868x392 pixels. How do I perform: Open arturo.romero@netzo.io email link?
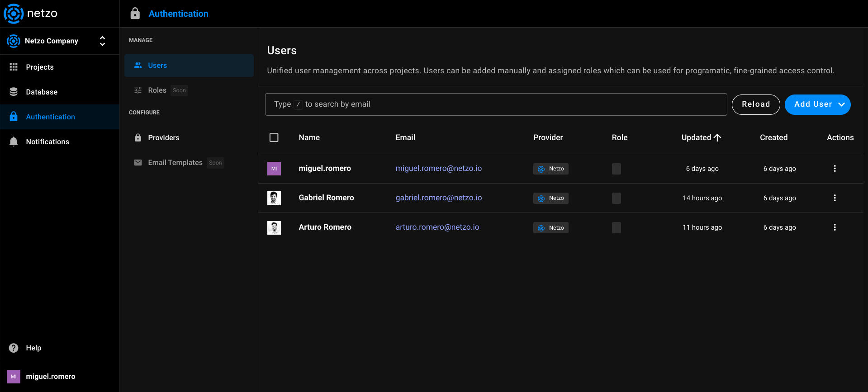point(437,227)
